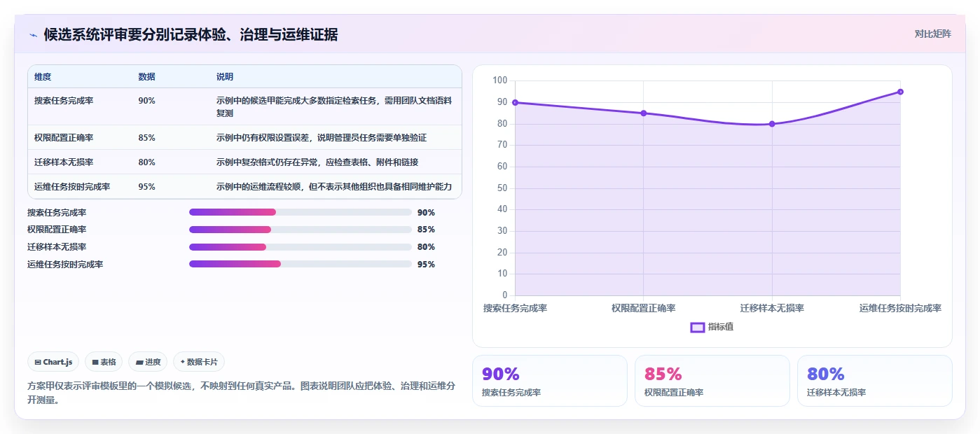Select the 数据卡片 tag chip

tap(199, 362)
